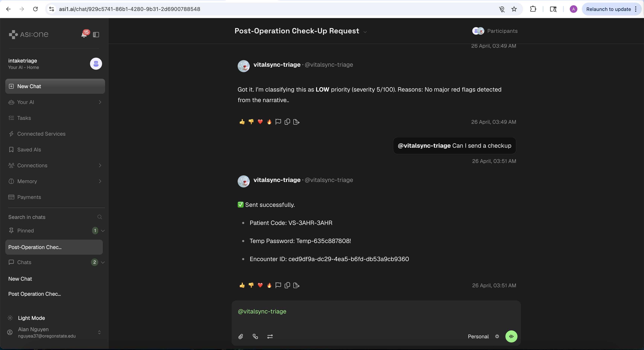Collapse the Pinned chats section
Image resolution: width=644 pixels, height=350 pixels.
(103, 231)
